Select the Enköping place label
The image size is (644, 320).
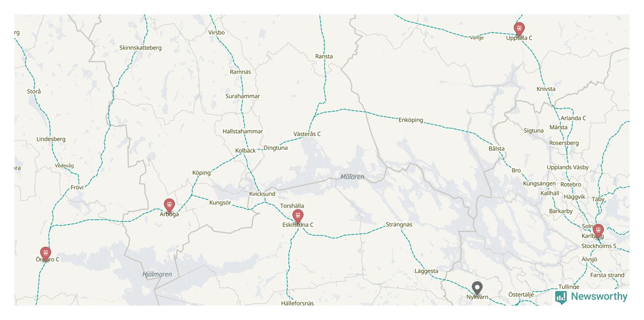(411, 120)
